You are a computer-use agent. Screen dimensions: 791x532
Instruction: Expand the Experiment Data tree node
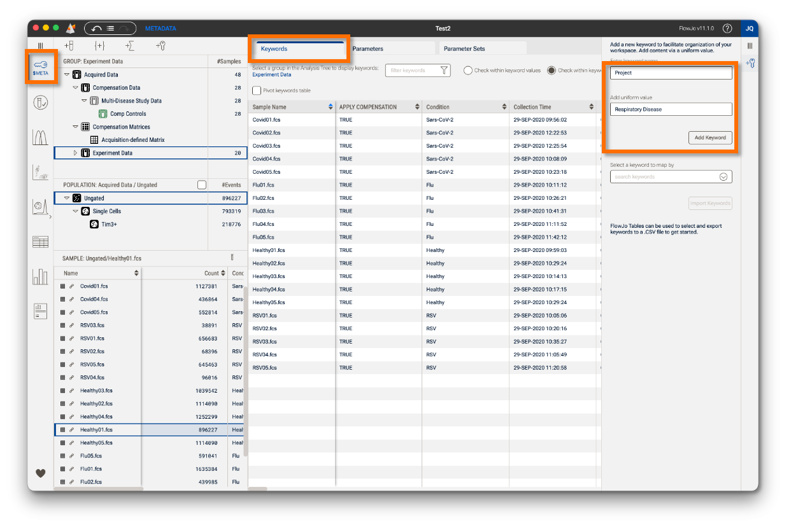[76, 153]
